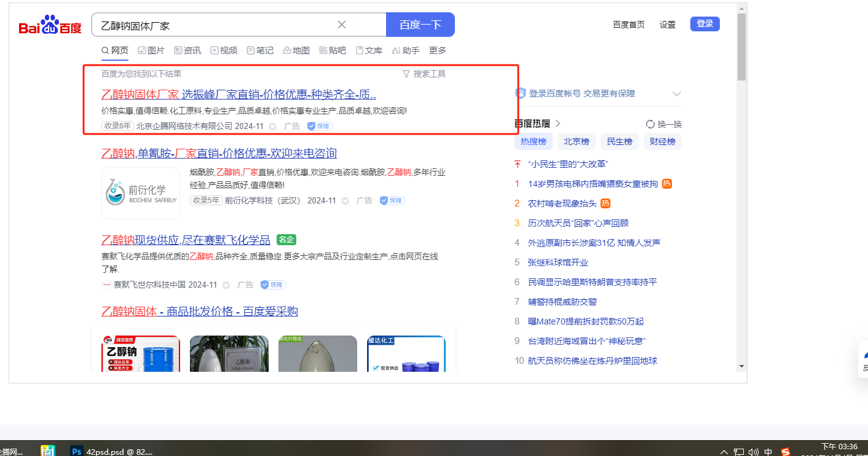Open hot search 外逃原副市长涉案31亿 知情人发声
Viewport: 868px width, 456px height.
(594, 243)
